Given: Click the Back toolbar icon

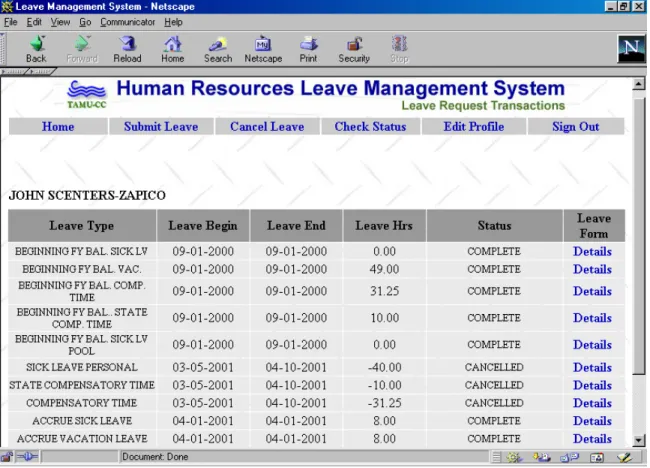Looking at the screenshot, I should 36,49.
